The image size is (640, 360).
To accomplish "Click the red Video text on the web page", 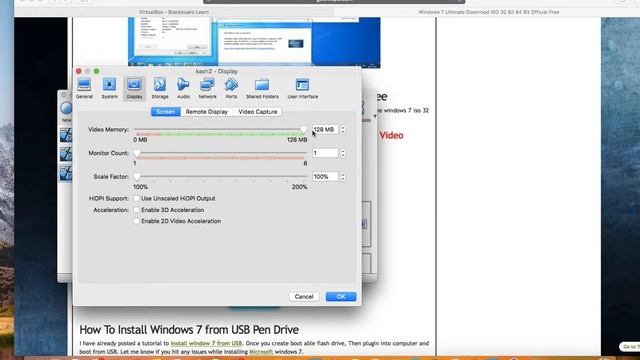I will click(391, 136).
